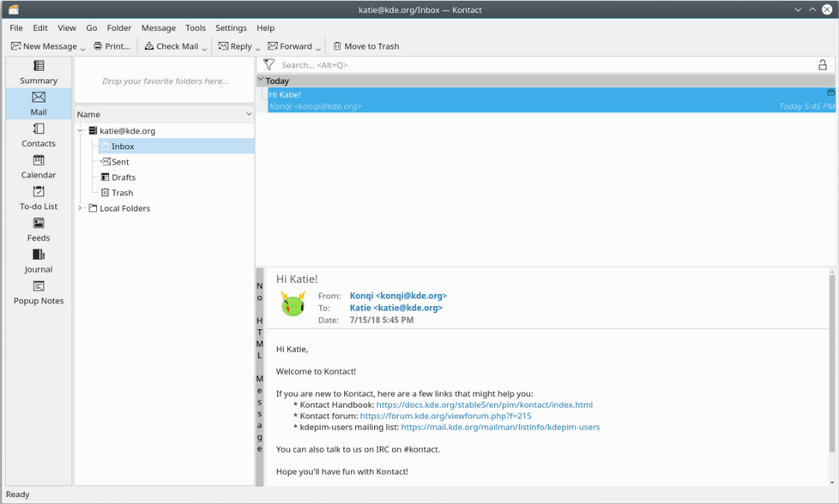Open Popup Notes from sidebar
Image resolution: width=839 pixels, height=504 pixels.
tap(39, 293)
